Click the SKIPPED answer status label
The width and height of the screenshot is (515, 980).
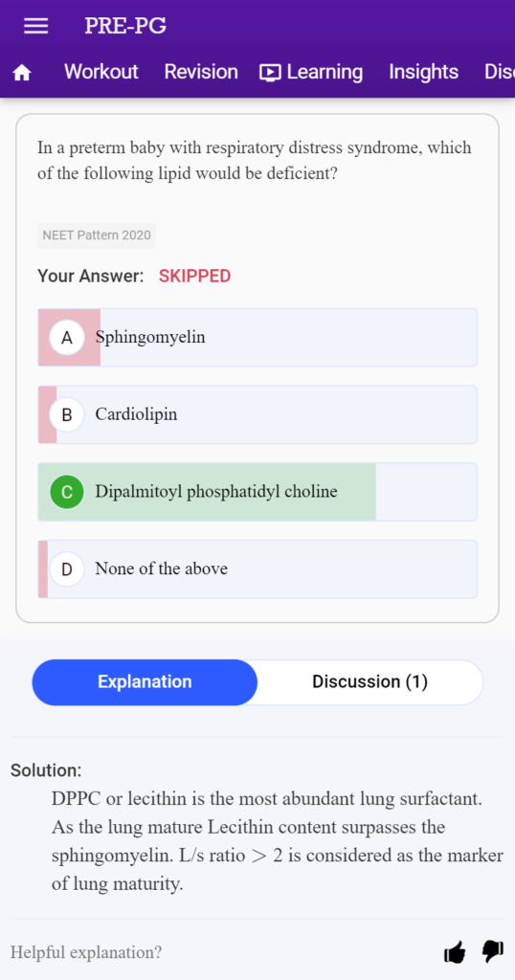click(195, 277)
